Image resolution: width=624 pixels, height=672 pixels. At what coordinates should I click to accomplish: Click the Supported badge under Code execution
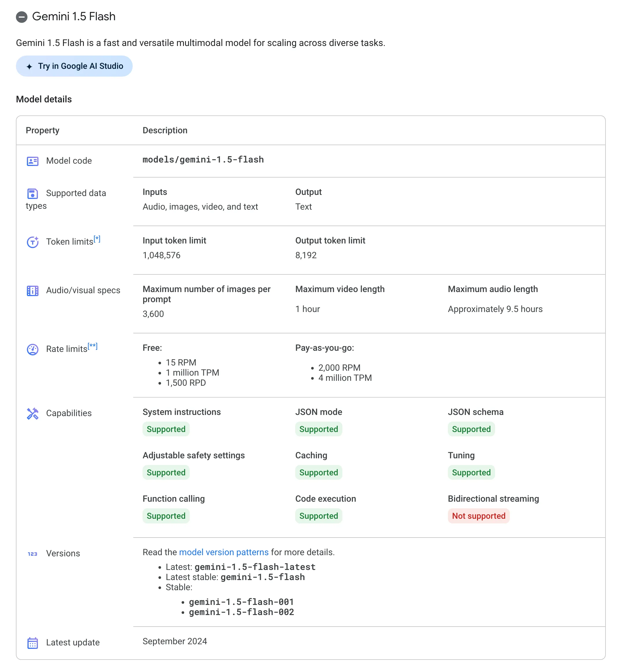pyautogui.click(x=318, y=516)
